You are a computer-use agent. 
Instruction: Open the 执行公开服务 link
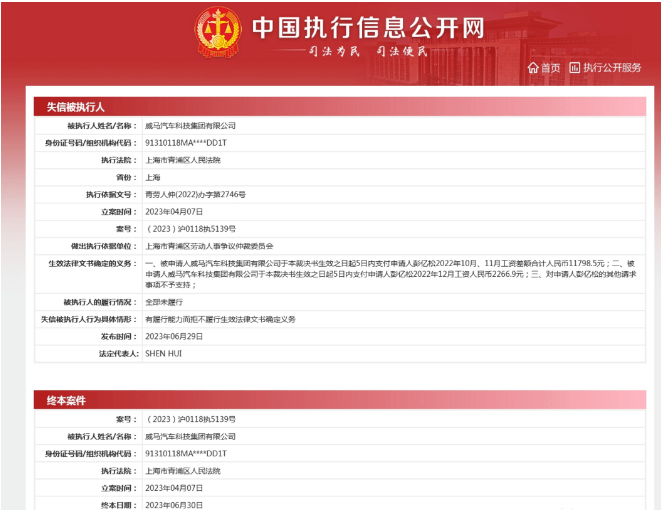(x=612, y=68)
